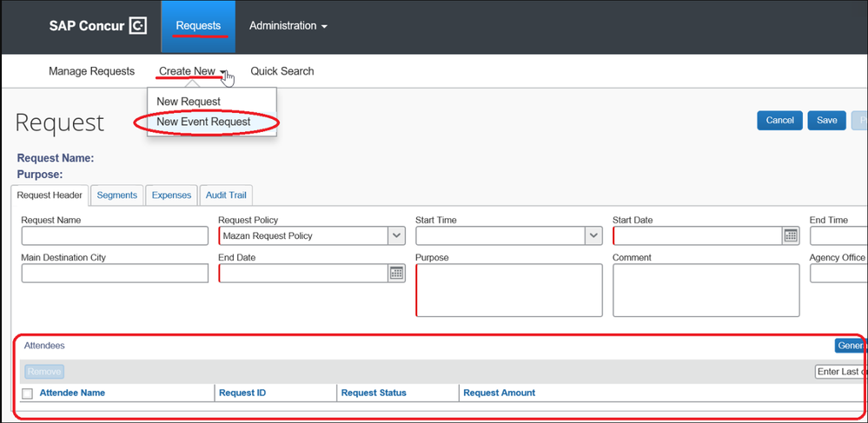868x423 pixels.
Task: Sort by Request Status column
Action: 374,393
